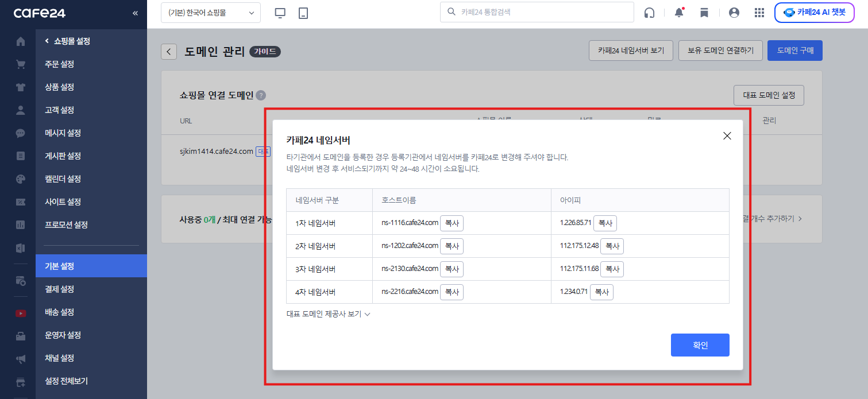Copy hostname ns-2130.cafe24.com
Image resolution: width=868 pixels, height=399 pixels.
(452, 269)
